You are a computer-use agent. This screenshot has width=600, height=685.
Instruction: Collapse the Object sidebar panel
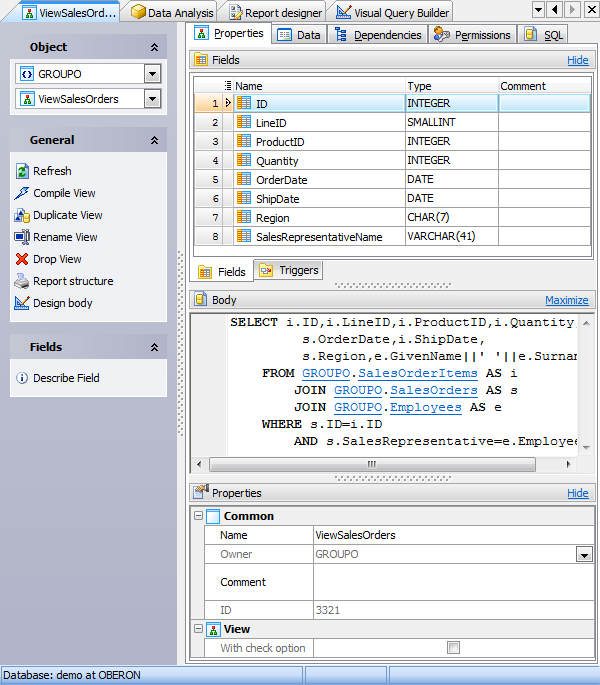click(x=154, y=47)
